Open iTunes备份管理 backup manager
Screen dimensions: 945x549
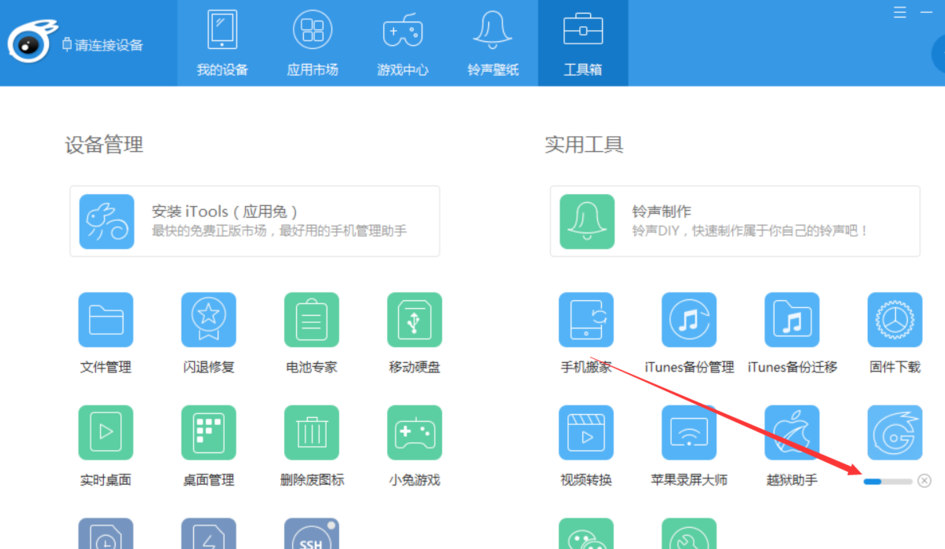(689, 320)
